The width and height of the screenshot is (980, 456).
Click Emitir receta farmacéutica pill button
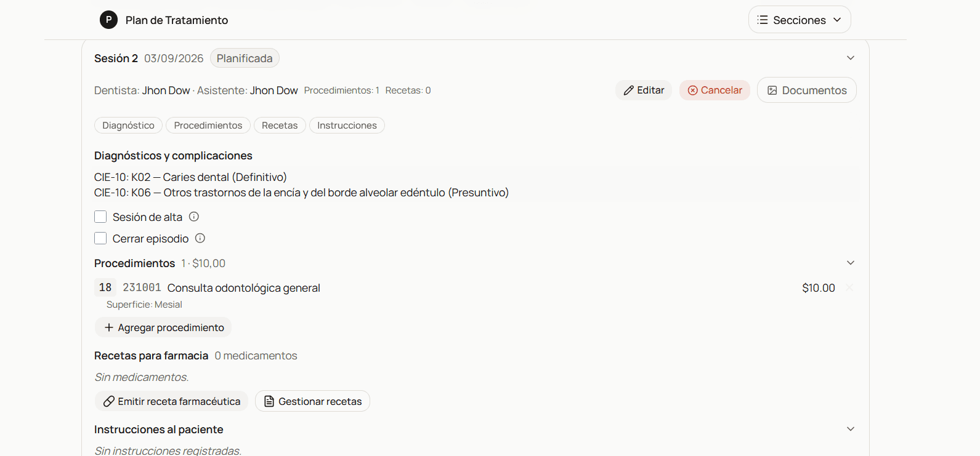[x=171, y=401]
